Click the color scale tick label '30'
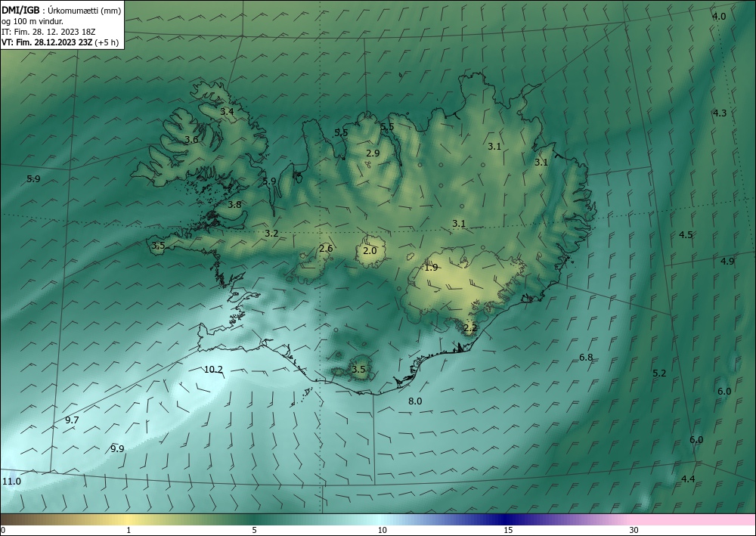This screenshot has height=536, width=756. coord(634,531)
